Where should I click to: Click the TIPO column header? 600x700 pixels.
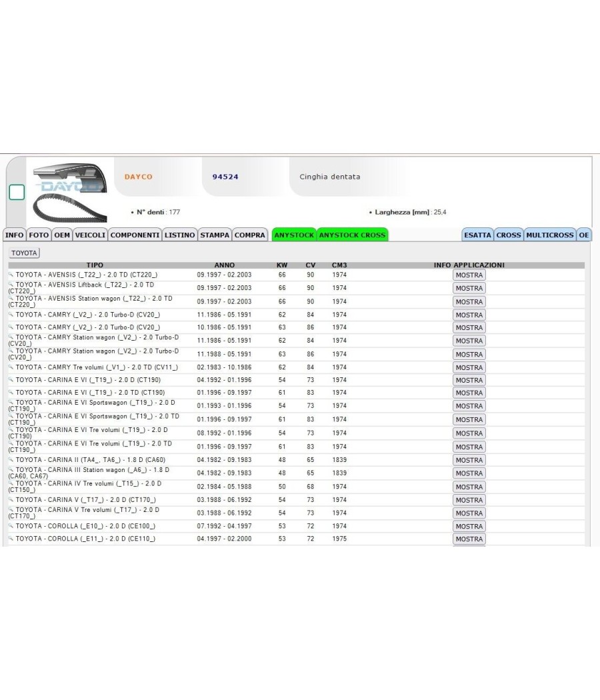click(95, 265)
